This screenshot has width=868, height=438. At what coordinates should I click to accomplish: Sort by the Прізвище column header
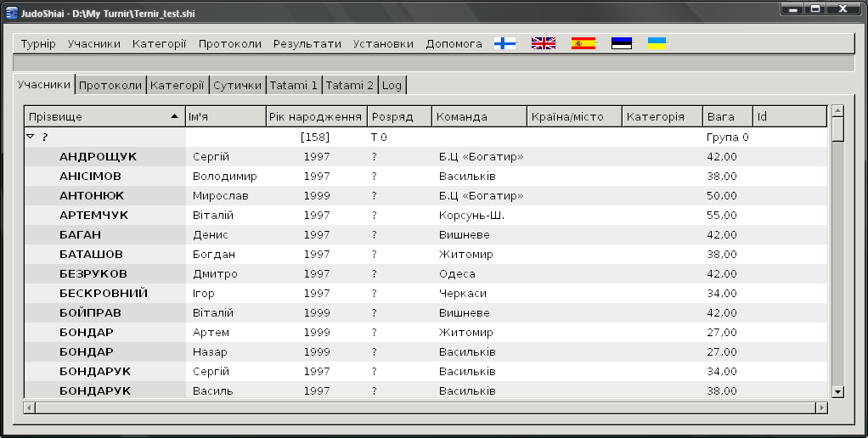[104, 116]
